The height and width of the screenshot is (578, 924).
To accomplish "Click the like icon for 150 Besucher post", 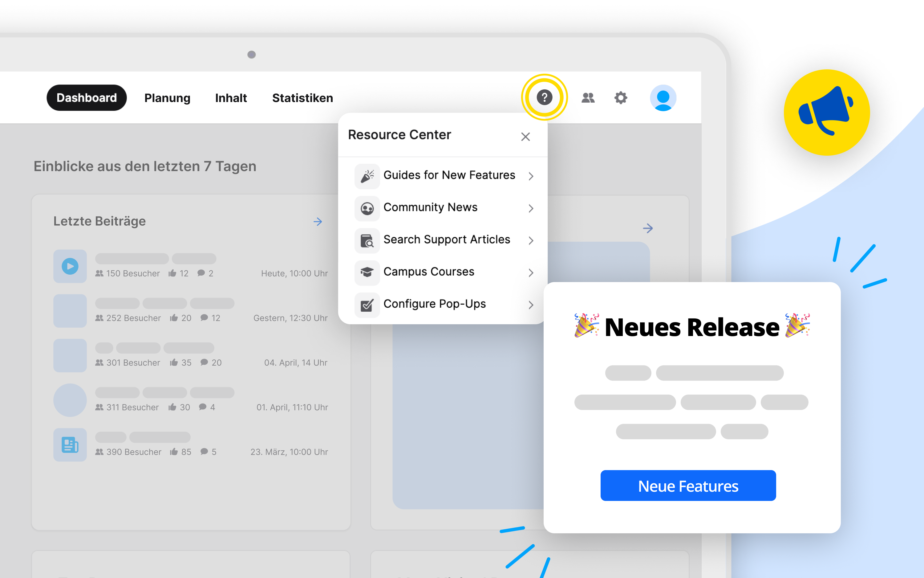I will click(172, 273).
